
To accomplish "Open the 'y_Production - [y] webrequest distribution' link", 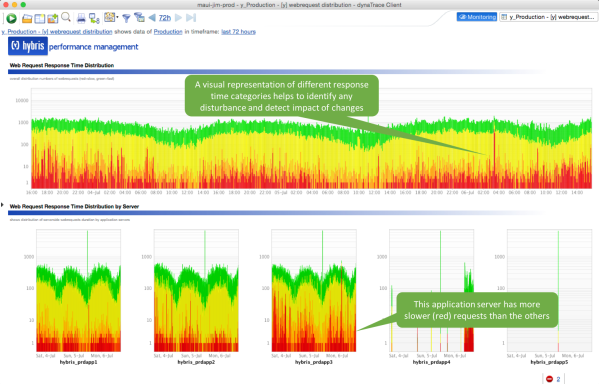I will point(57,32).
